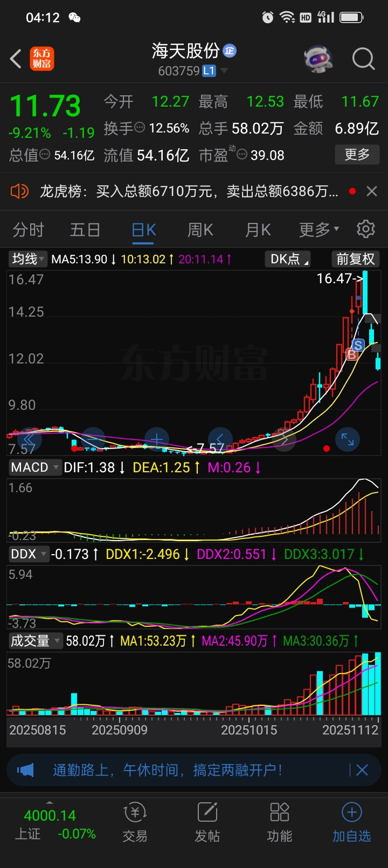This screenshot has width=388, height=868.
Task: Close the 两融开户 banner with X
Action: click(362, 770)
